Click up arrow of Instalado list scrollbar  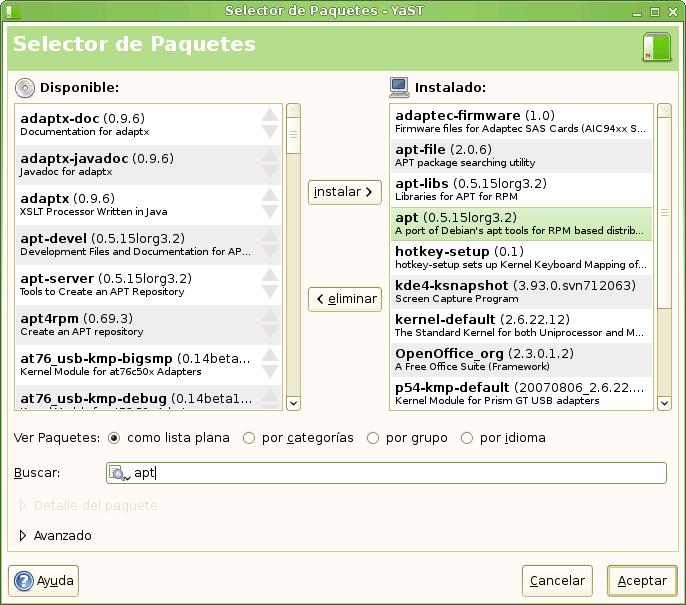click(664, 111)
